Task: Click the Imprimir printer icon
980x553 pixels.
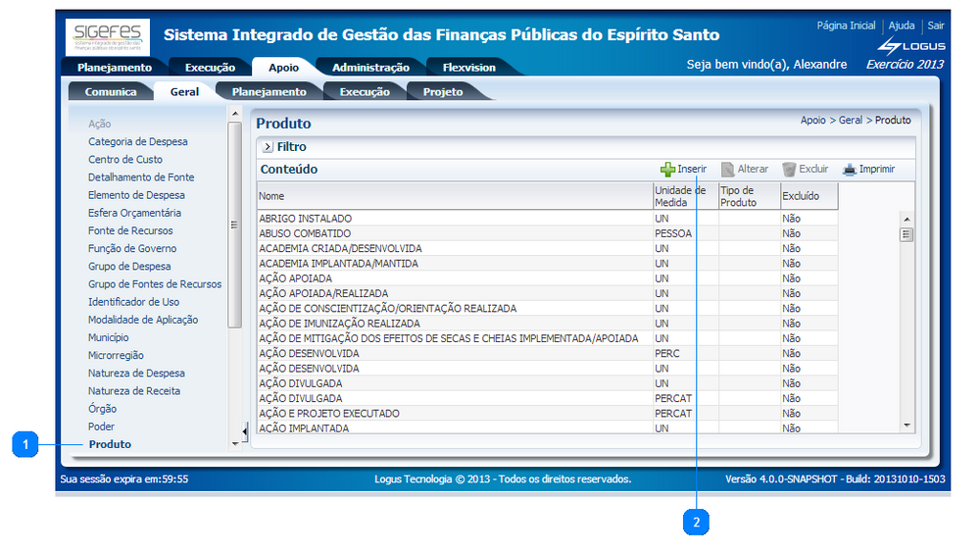Action: point(850,170)
